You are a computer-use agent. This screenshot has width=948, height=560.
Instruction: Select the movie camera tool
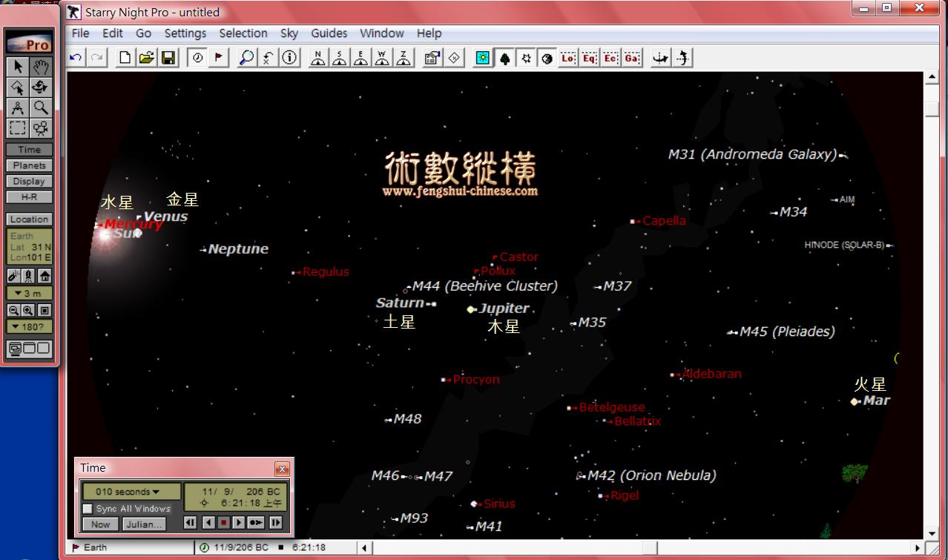(40, 128)
